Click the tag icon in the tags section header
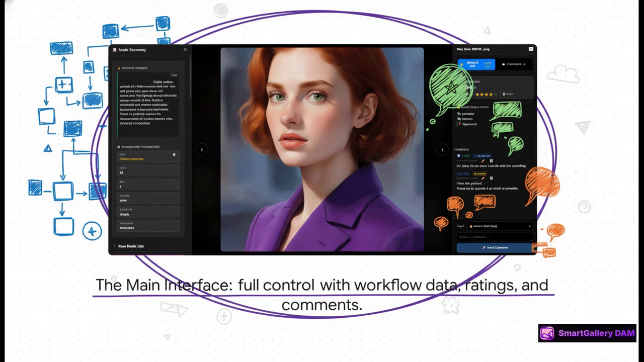 tap(458, 107)
